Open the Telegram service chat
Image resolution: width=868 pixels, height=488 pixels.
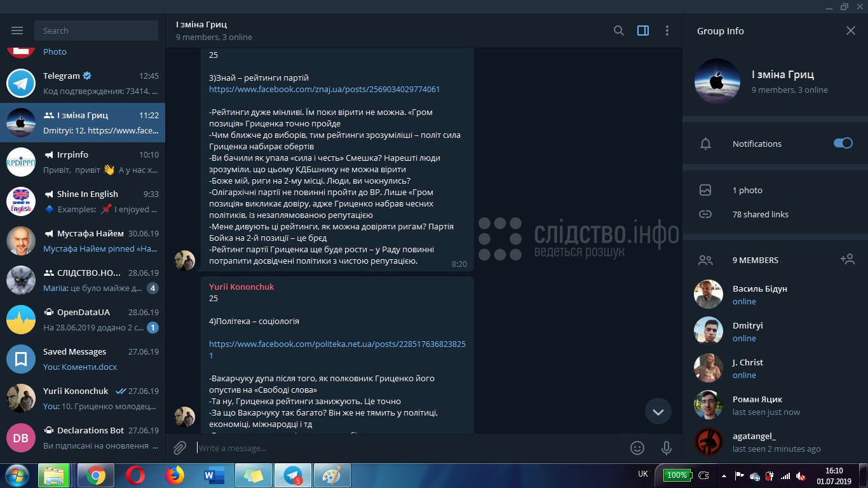click(x=83, y=83)
